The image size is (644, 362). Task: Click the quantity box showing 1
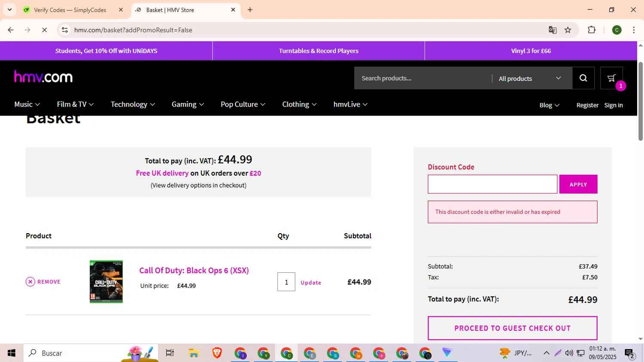(x=286, y=282)
